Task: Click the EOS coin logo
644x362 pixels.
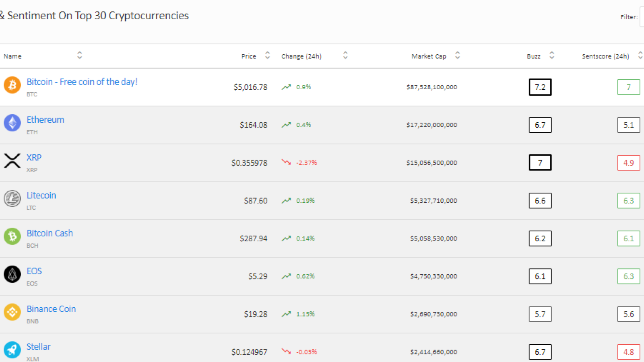Action: coord(12,274)
